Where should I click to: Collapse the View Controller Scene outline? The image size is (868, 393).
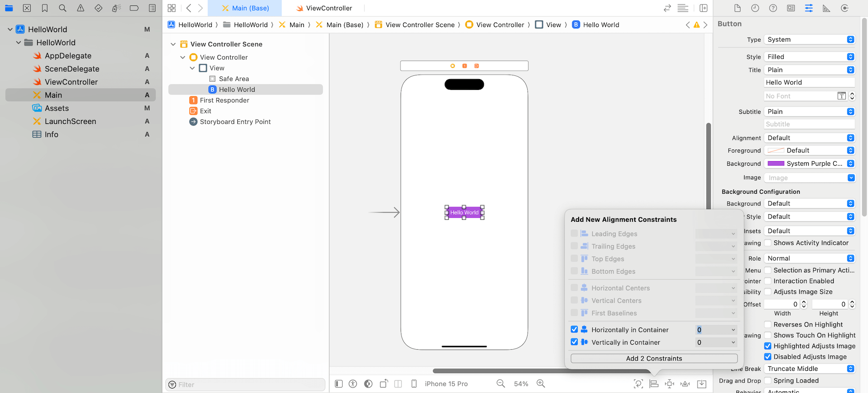click(x=173, y=44)
